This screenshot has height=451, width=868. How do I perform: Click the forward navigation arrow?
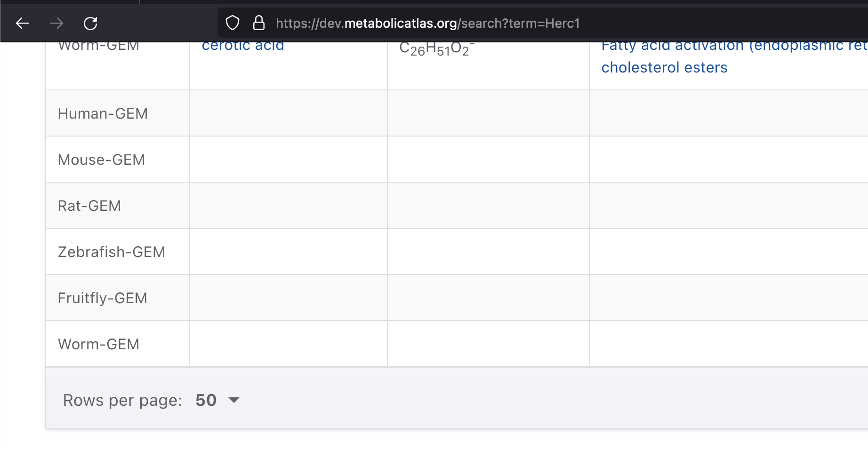tap(56, 23)
